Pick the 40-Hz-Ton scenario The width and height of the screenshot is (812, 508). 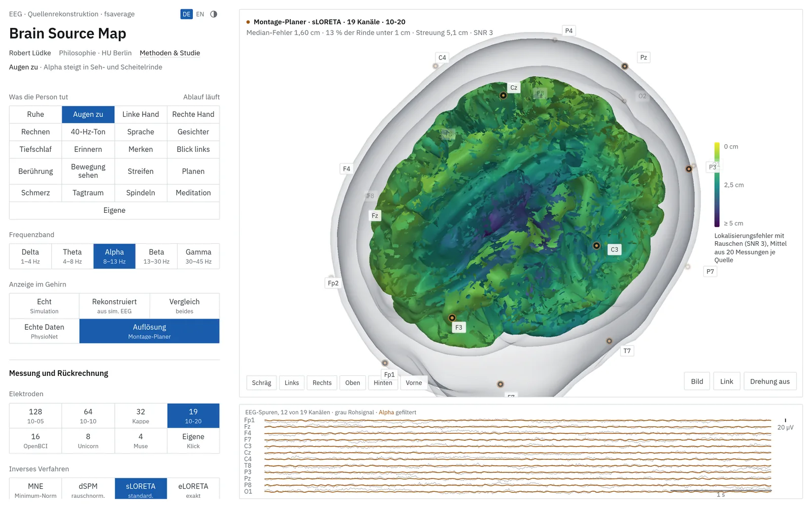pos(88,132)
